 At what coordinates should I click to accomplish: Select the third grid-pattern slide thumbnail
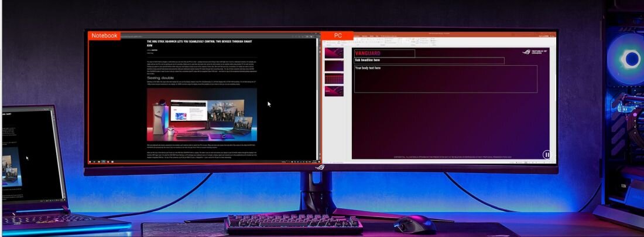(334, 79)
